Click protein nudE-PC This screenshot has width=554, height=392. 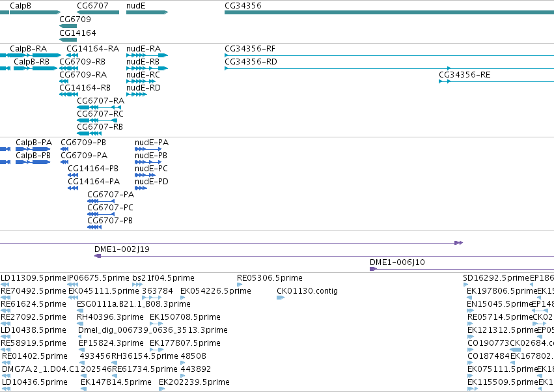coord(145,175)
